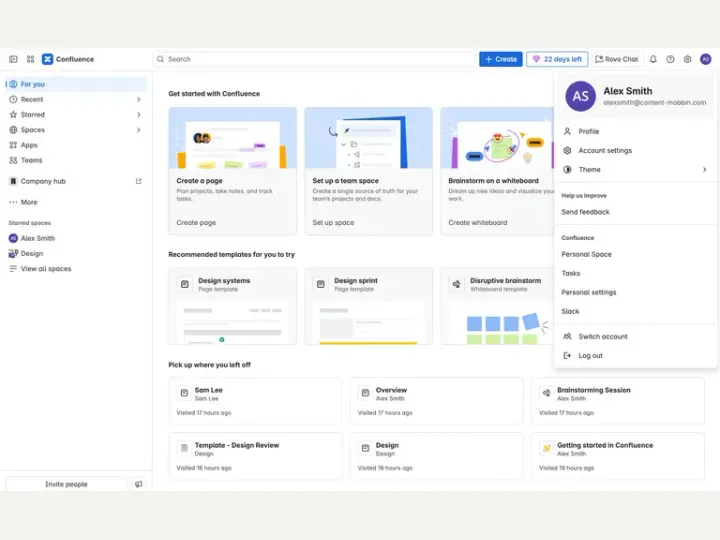This screenshot has width=720, height=540.
Task: Open Company hub external link icon
Action: pyautogui.click(x=139, y=181)
